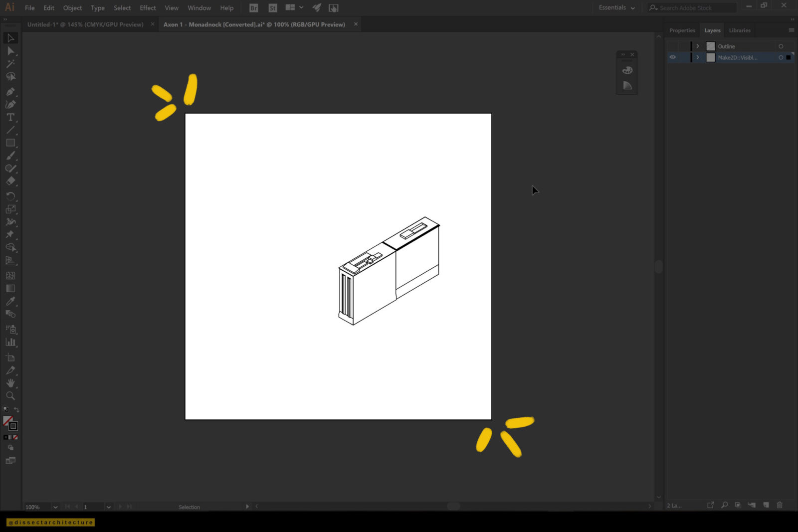Swap fill and stroke colors
The width and height of the screenshot is (798, 532).
coord(16,410)
